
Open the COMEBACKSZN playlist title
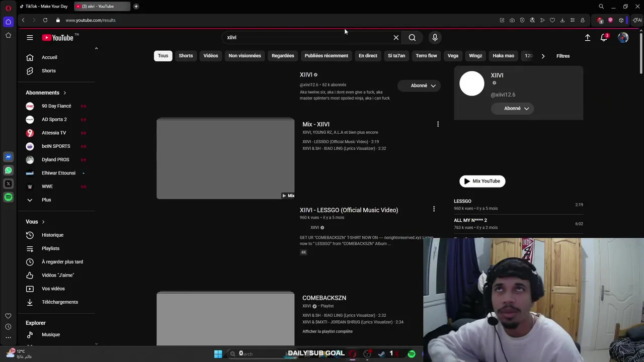(x=324, y=298)
